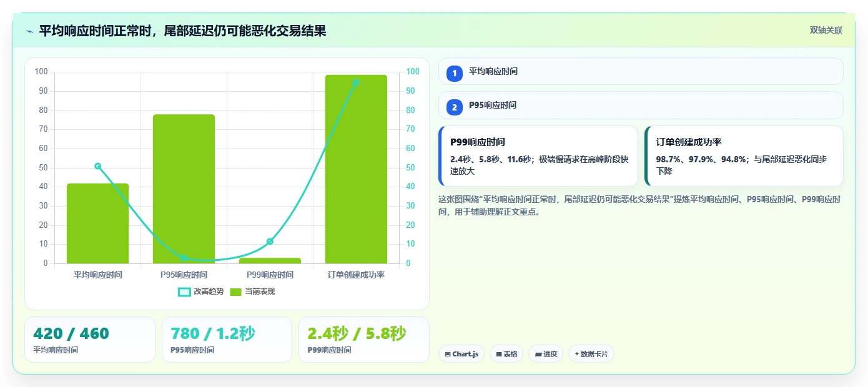Viewport: 868px width, 387px height.
Task: Toggle the 当前表现 green legend swatch
Action: coord(235,291)
